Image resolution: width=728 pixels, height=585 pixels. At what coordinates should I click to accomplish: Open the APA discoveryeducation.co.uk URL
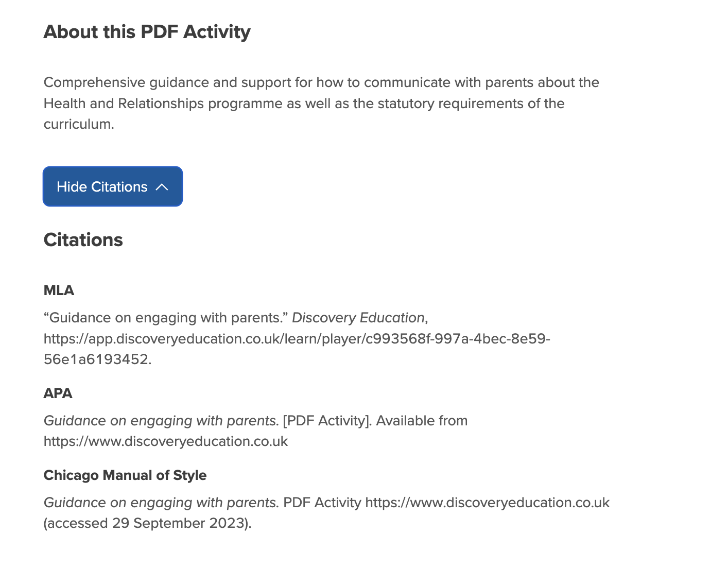click(166, 441)
